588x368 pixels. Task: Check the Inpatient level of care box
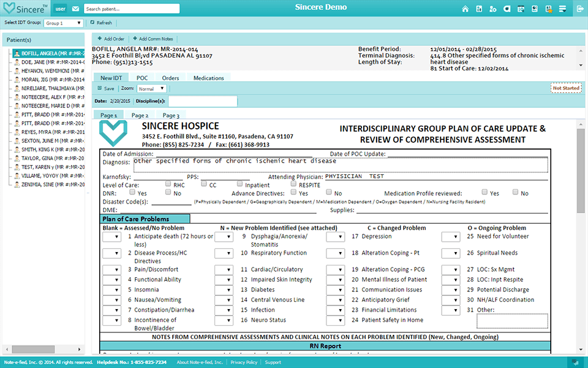(x=239, y=183)
